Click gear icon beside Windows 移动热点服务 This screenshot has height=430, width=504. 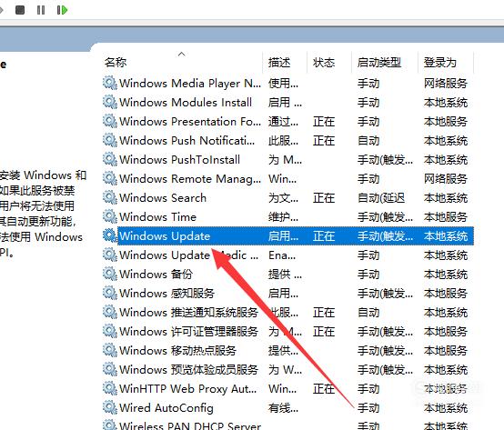tap(110, 350)
